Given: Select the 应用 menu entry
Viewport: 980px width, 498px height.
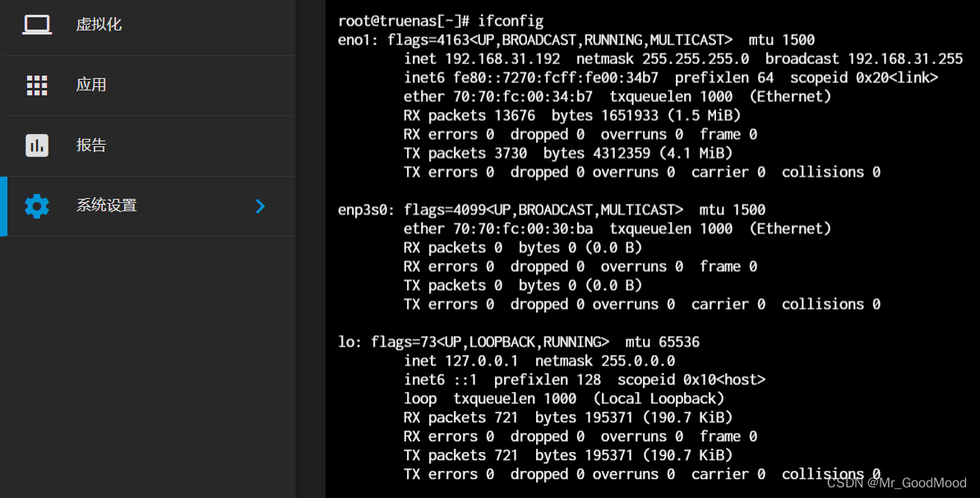Looking at the screenshot, I should pyautogui.click(x=91, y=85).
